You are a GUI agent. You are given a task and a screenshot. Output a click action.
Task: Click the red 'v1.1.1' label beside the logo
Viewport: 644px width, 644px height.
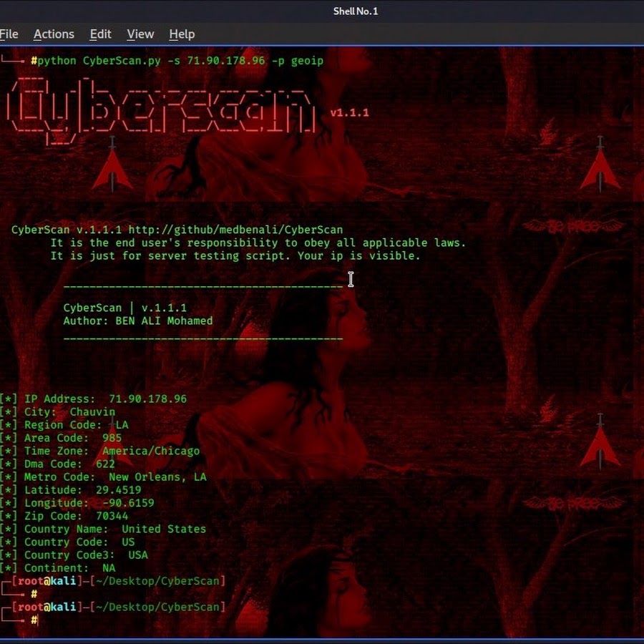coord(349,112)
